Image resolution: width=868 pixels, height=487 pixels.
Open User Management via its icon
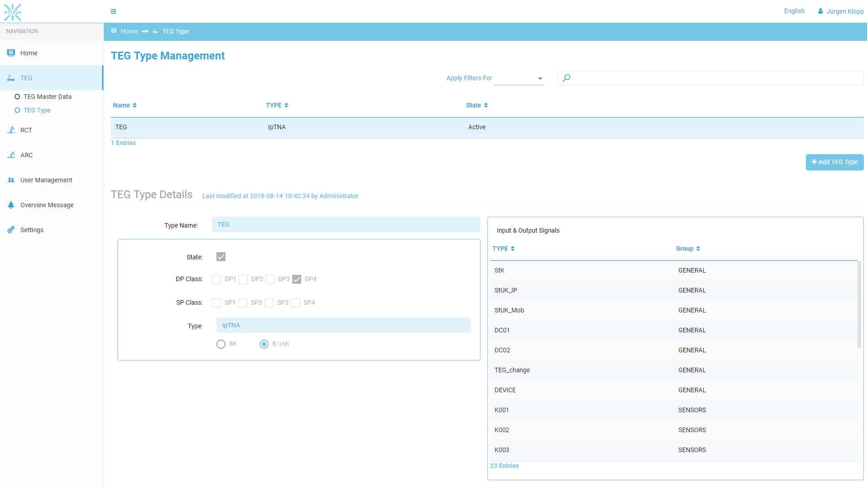click(11, 180)
